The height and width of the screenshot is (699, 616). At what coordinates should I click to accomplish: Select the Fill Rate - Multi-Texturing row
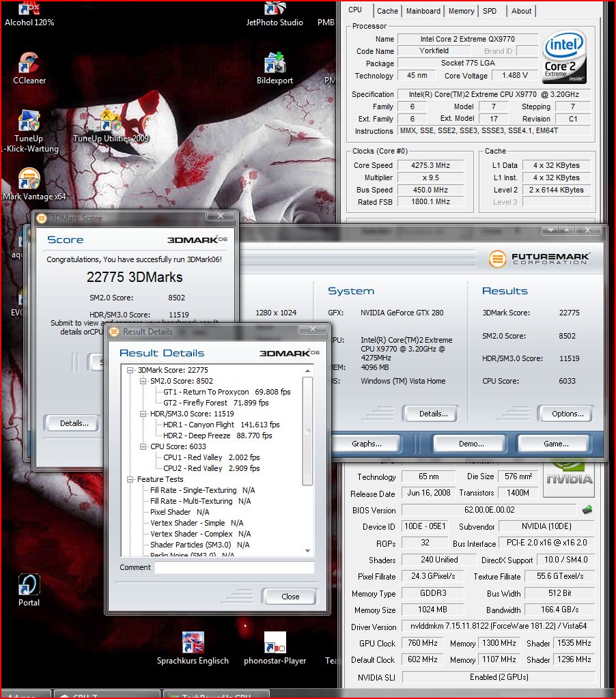click(x=200, y=501)
